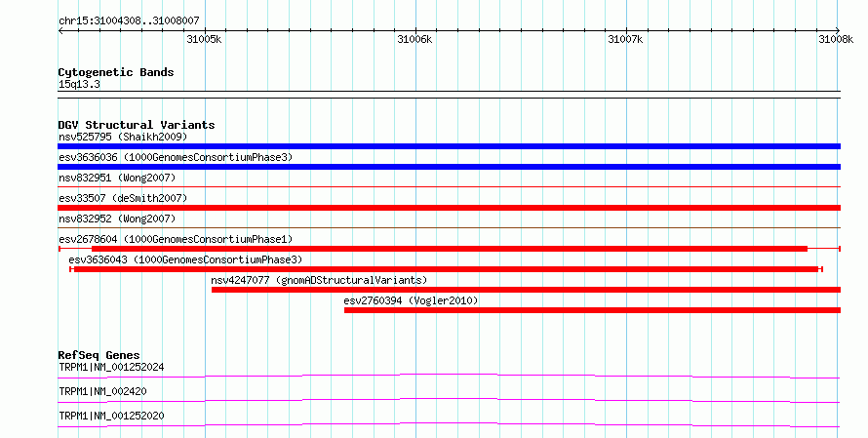The width and height of the screenshot is (868, 438).
Task: Click the magenta line of TRPM1|NM_001252024
Action: pyautogui.click(x=449, y=376)
